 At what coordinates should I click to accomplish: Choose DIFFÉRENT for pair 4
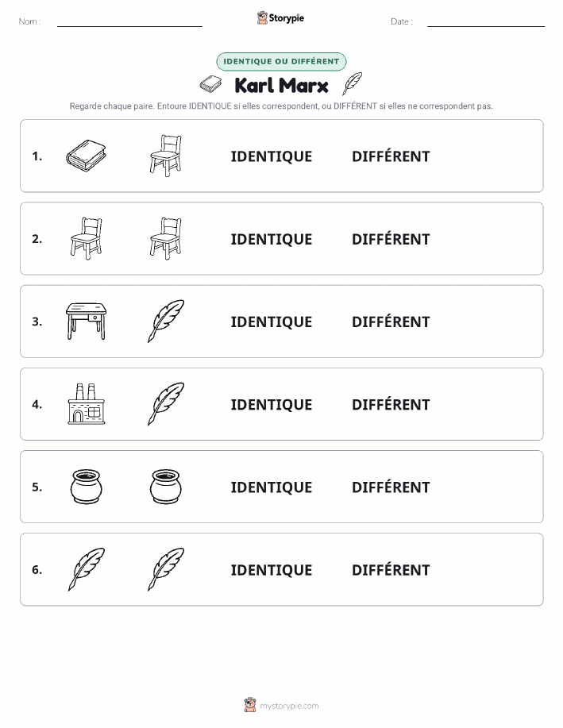pos(391,404)
